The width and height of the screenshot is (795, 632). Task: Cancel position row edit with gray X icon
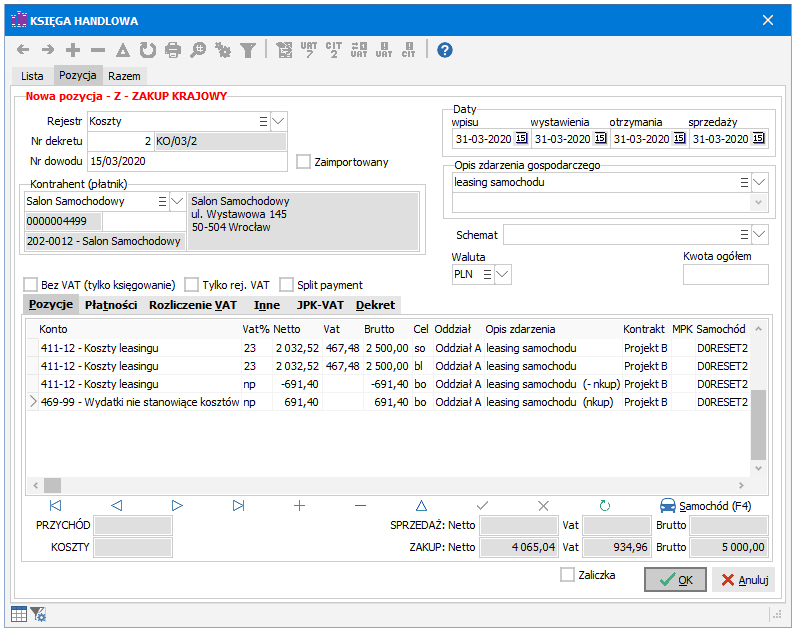(544, 505)
